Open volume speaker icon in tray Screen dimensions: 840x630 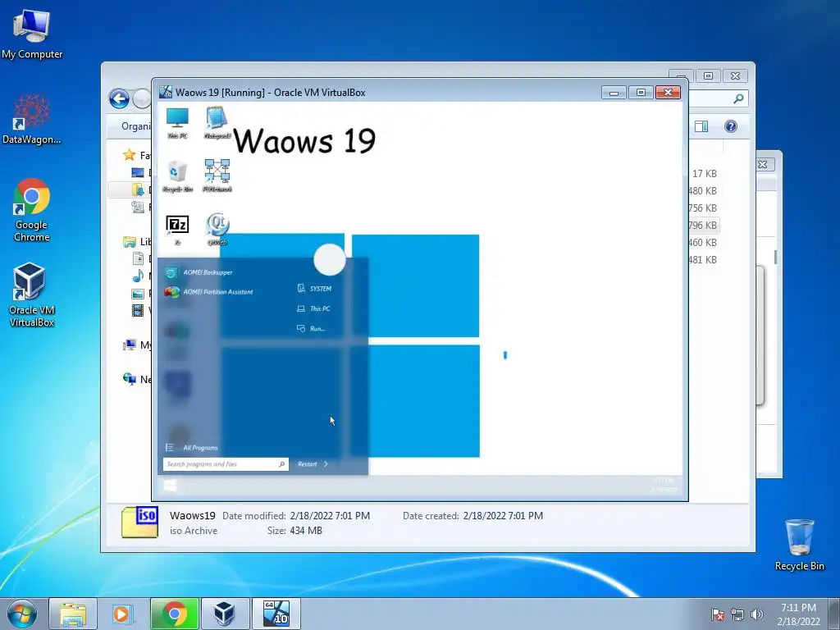pyautogui.click(x=756, y=614)
